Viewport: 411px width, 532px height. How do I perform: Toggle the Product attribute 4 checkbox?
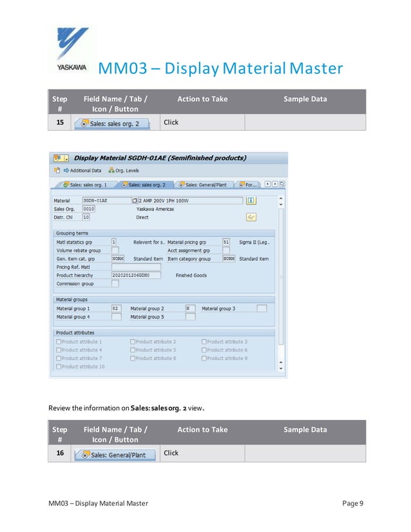tap(59, 350)
